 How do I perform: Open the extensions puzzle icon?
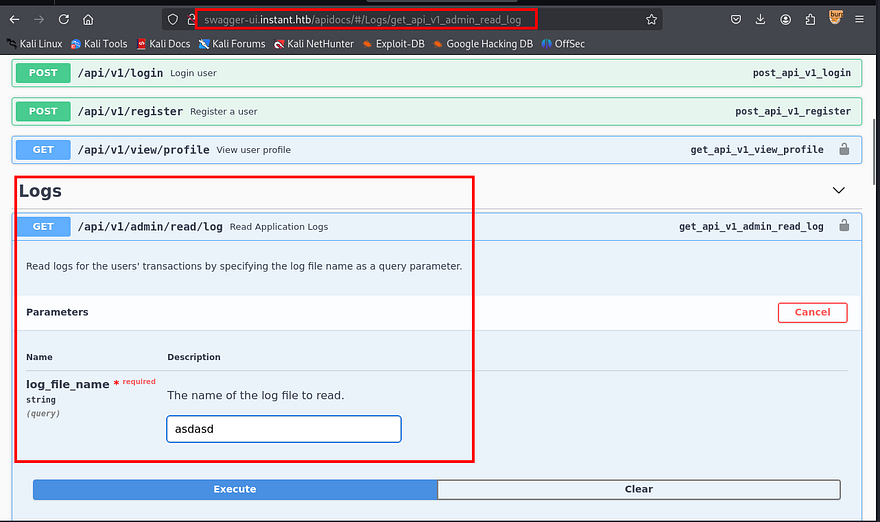tap(810, 20)
